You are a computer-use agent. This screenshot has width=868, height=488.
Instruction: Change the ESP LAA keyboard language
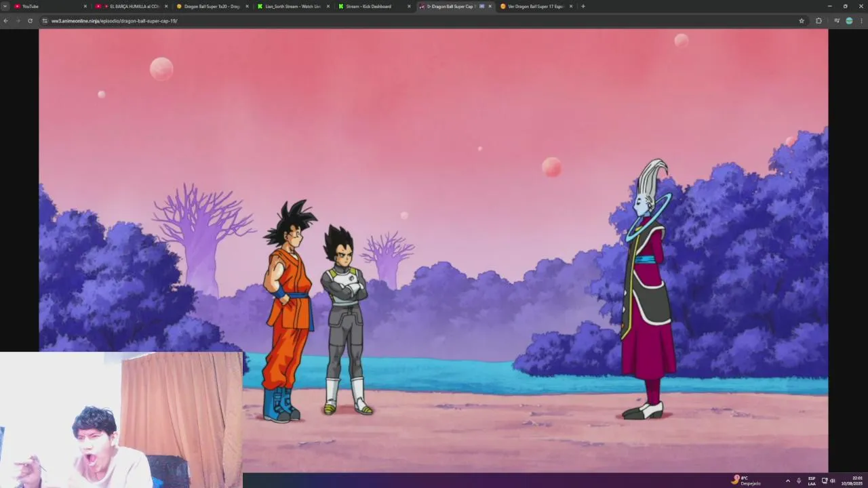(812, 481)
